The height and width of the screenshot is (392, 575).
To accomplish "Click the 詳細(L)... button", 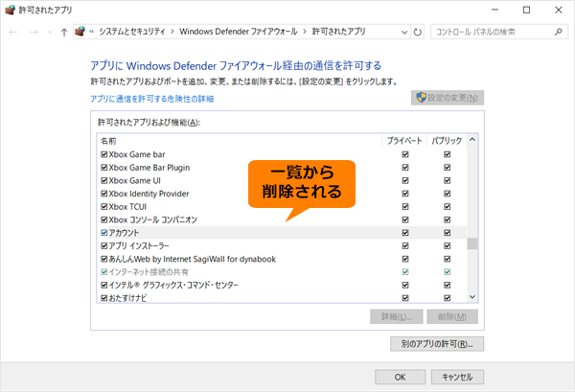I will click(x=397, y=317).
